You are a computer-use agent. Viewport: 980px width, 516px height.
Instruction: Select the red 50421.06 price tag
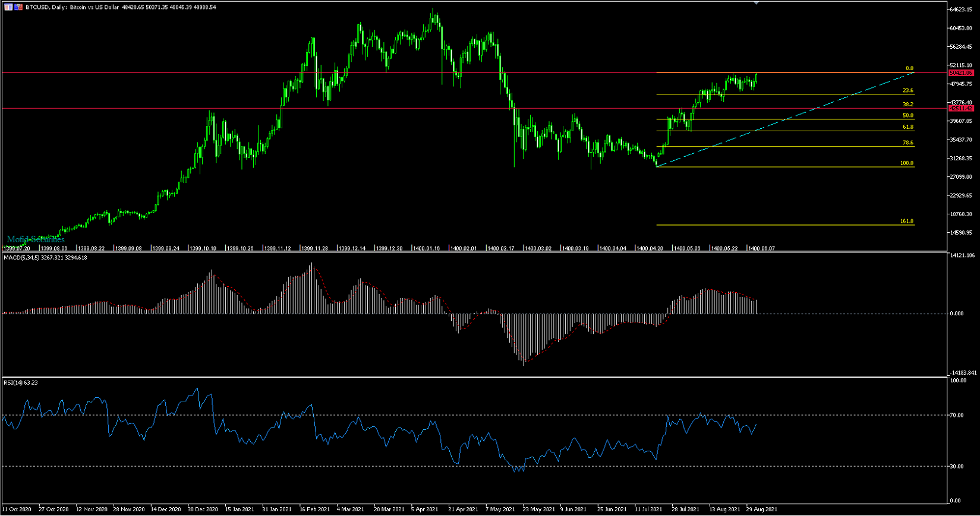point(961,73)
